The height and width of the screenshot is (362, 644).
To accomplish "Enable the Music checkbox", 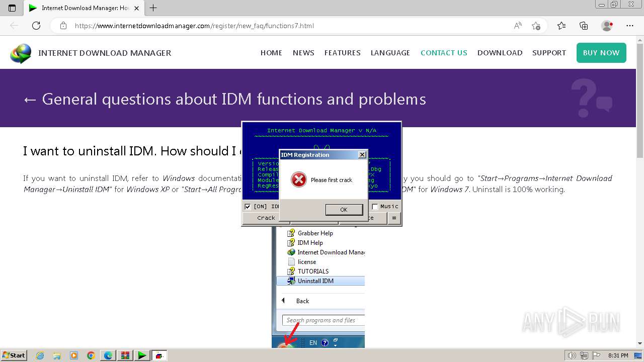I will point(375,206).
